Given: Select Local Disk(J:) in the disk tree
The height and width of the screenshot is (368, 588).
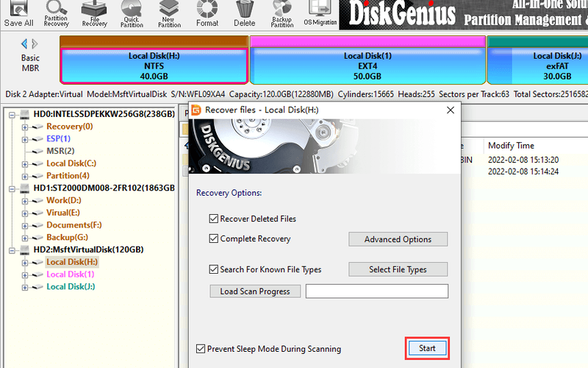Looking at the screenshot, I should pyautogui.click(x=71, y=286).
